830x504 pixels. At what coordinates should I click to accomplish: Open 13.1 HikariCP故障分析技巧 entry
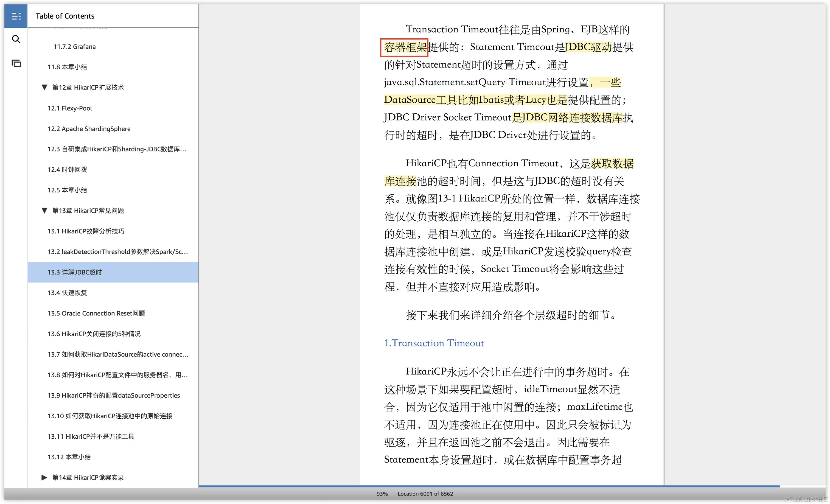coord(86,231)
